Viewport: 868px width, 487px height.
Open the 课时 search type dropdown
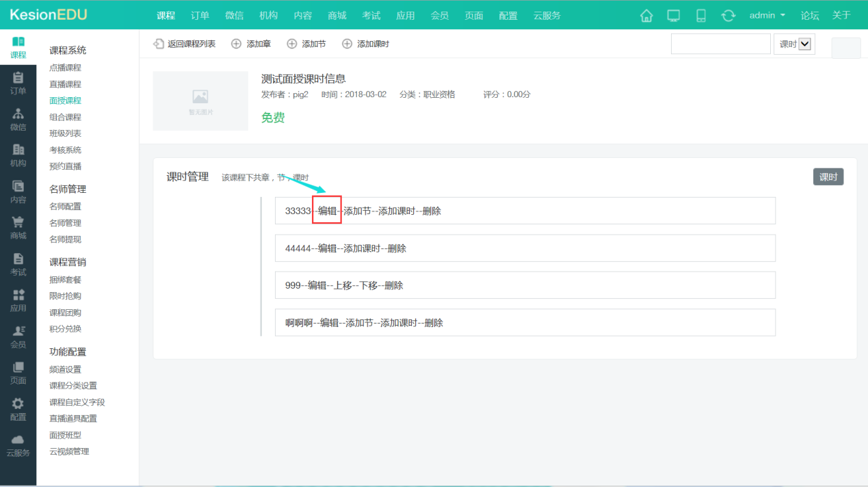click(795, 44)
